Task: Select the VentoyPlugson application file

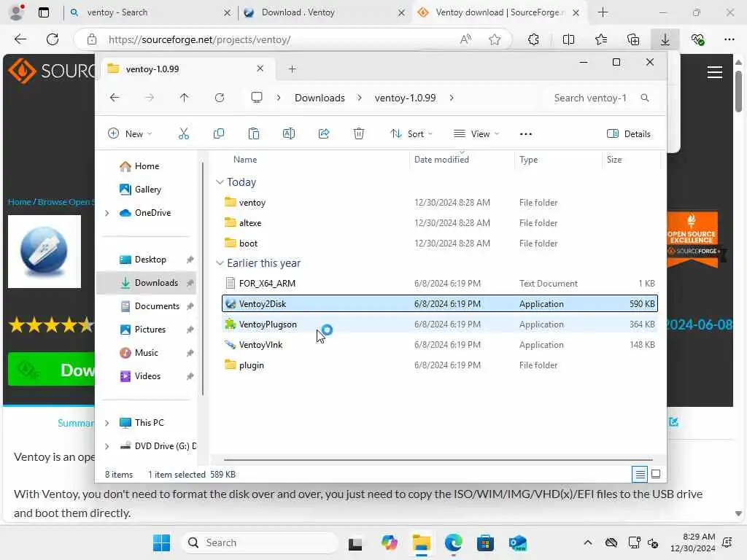Action: tap(439, 324)
